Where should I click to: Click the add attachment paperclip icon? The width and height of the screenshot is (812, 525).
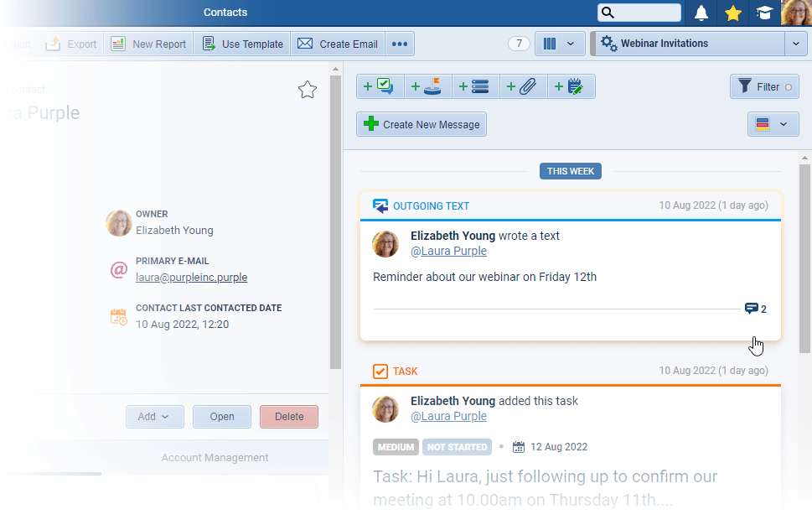pyautogui.click(x=524, y=86)
